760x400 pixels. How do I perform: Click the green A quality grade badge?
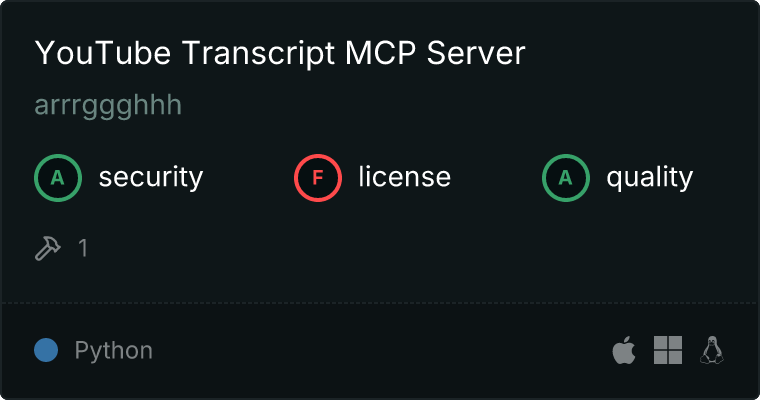(x=566, y=178)
